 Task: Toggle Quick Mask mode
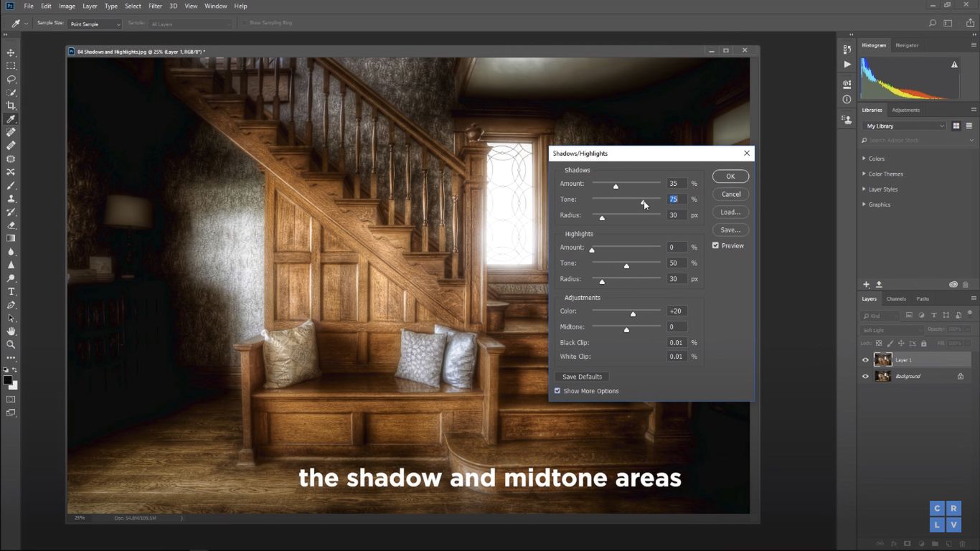tap(11, 399)
